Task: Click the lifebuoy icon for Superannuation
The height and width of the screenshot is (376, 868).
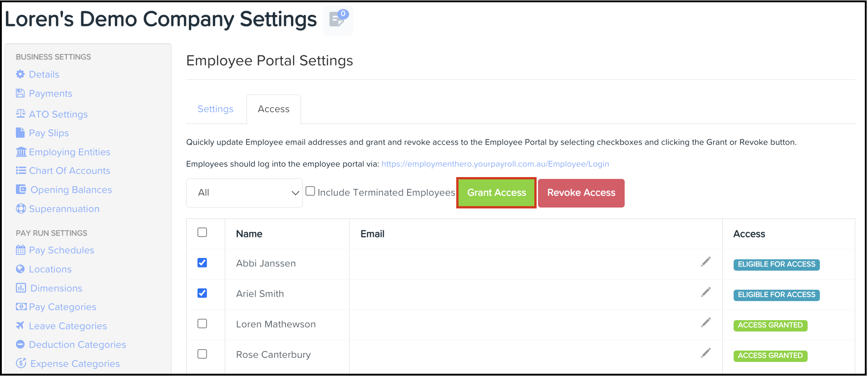Action: [x=21, y=208]
